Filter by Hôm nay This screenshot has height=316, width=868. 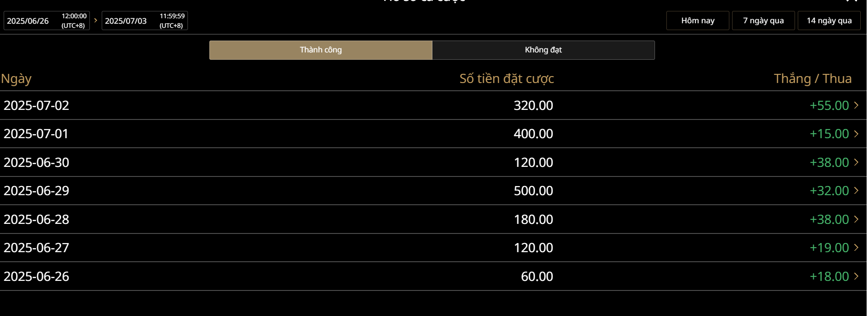tap(697, 21)
